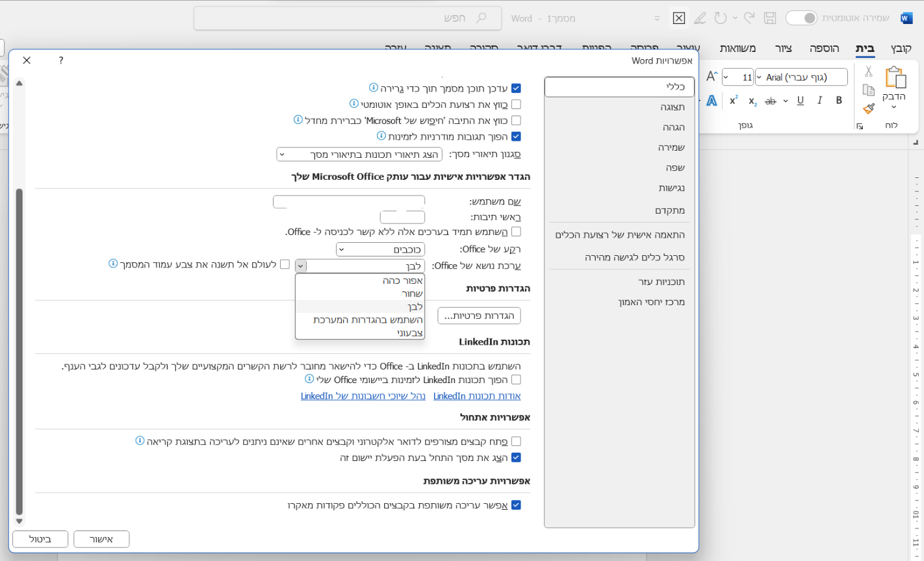
Task: Check פתח קבצים מצורפים לדואר אלקטרוני option
Action: coord(516,442)
